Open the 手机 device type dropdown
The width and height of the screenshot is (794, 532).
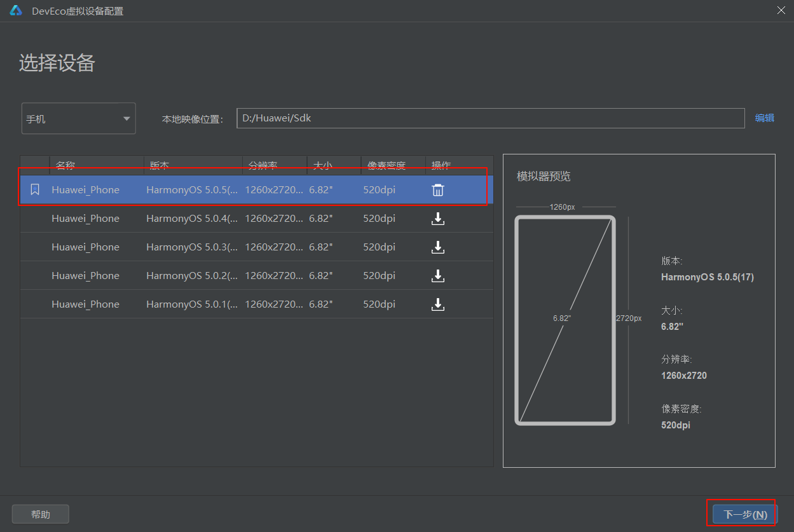tap(78, 118)
